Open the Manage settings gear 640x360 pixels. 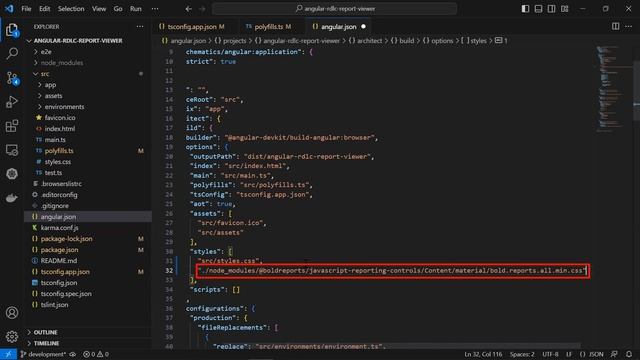[x=12, y=336]
